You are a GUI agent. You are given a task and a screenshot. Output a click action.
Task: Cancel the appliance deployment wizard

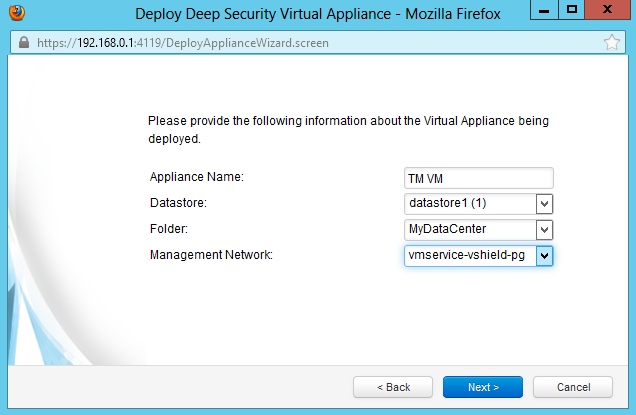pos(573,387)
